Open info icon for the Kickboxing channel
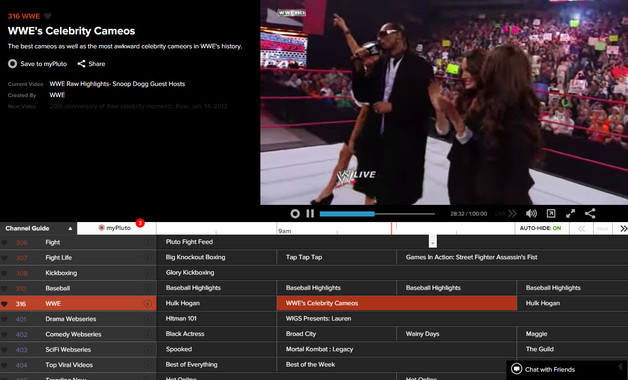 click(147, 273)
